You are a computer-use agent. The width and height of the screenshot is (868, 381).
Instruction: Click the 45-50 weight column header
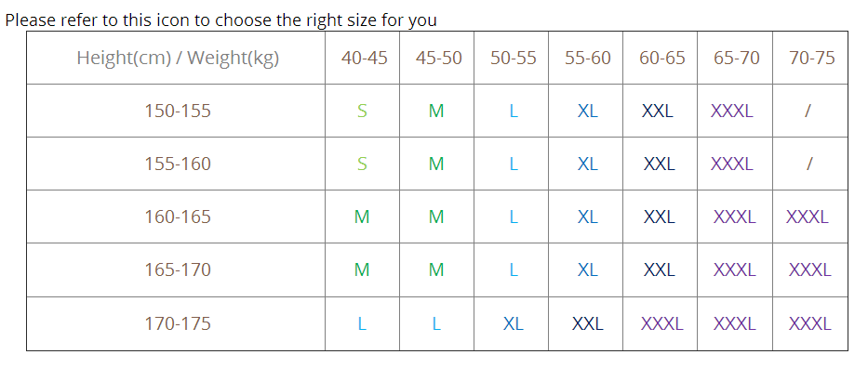[438, 58]
